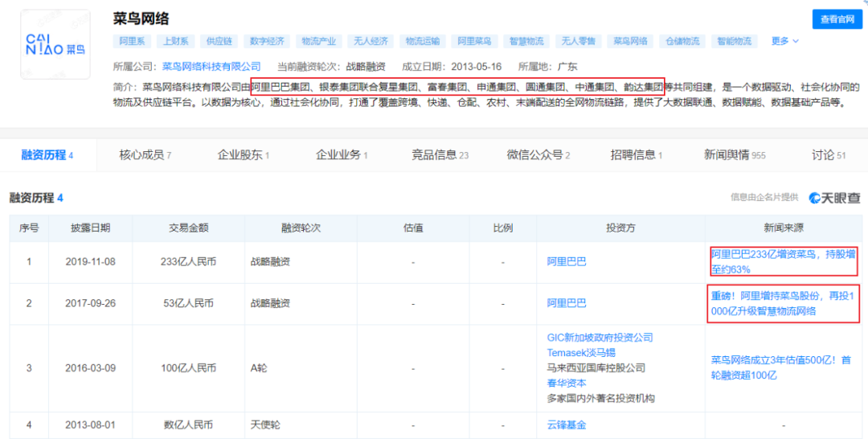Open 阿里巴巴 investor link in row 1
Screen dimensions: 868x439
click(x=567, y=261)
